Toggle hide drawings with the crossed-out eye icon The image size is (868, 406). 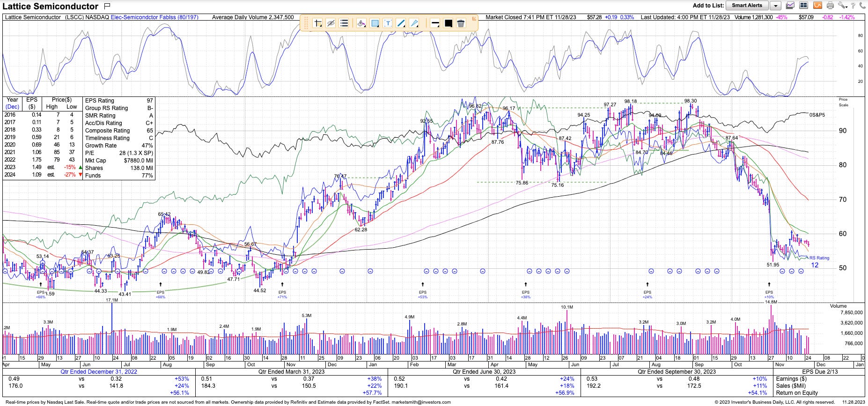pyautogui.click(x=331, y=23)
